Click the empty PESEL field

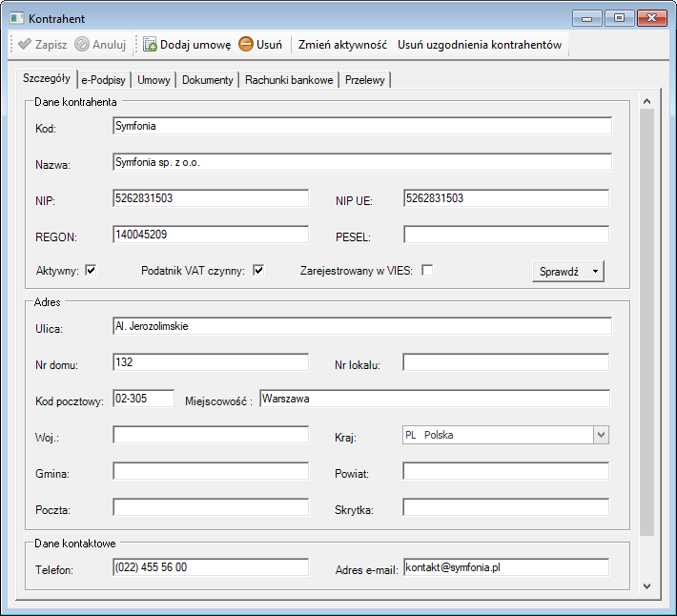coord(506,235)
